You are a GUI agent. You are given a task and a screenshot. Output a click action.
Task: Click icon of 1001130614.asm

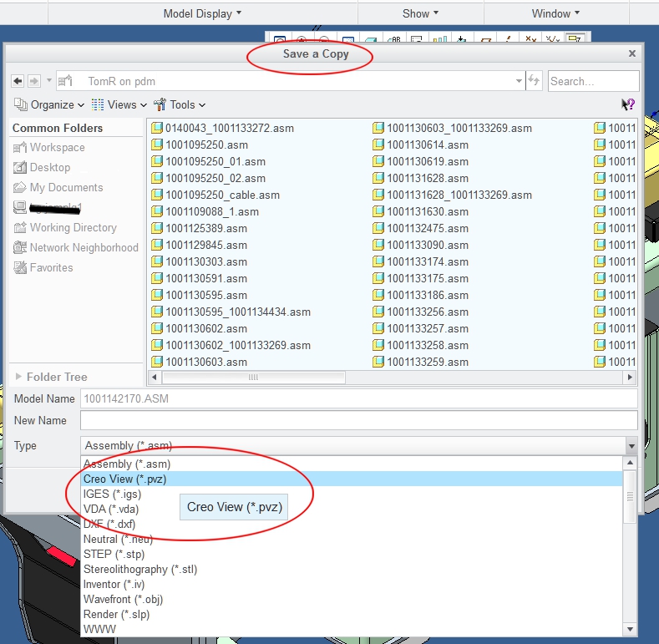click(x=378, y=145)
